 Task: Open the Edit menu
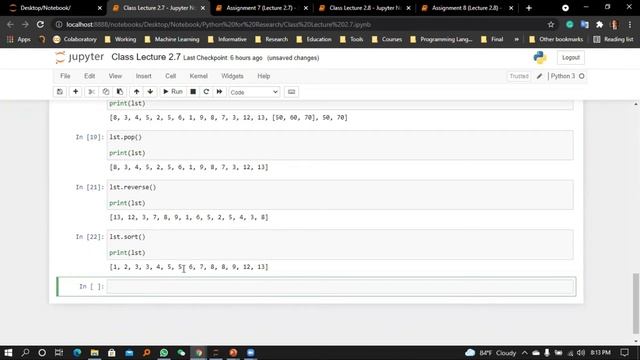pyautogui.click(x=89, y=76)
